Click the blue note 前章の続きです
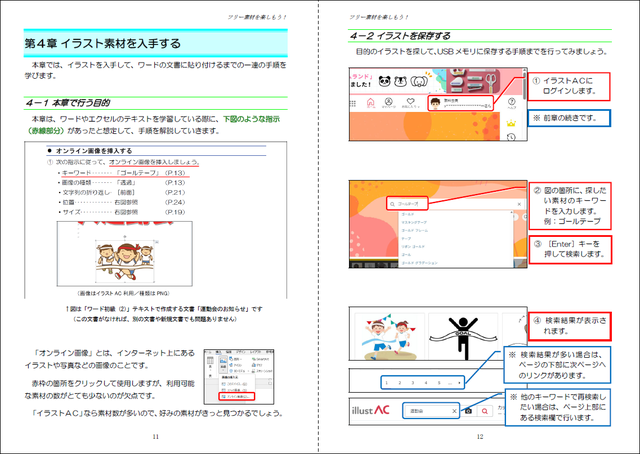 (569, 118)
